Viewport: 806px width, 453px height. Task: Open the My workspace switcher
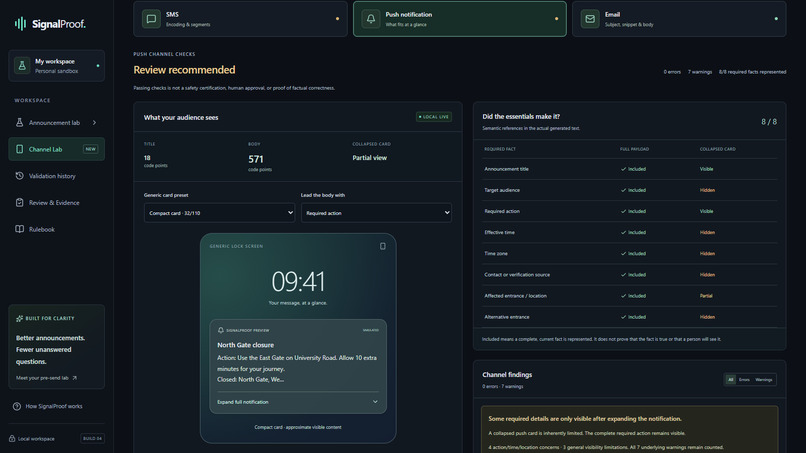click(57, 66)
